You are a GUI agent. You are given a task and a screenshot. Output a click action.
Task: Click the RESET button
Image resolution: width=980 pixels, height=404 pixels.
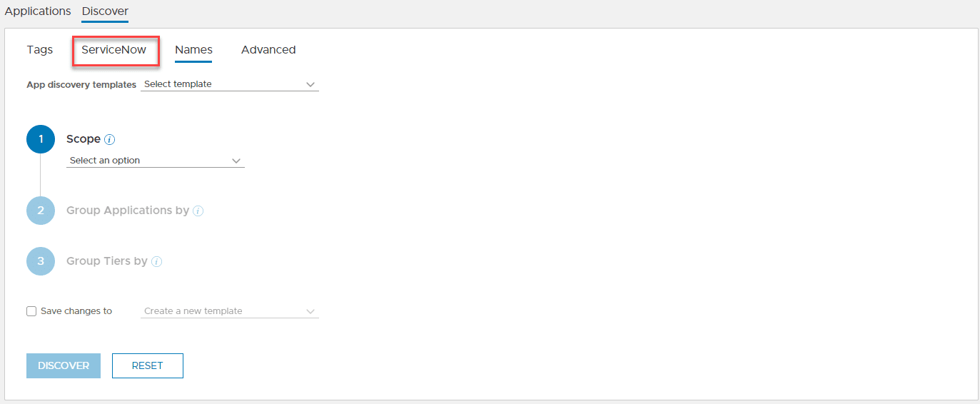click(148, 365)
